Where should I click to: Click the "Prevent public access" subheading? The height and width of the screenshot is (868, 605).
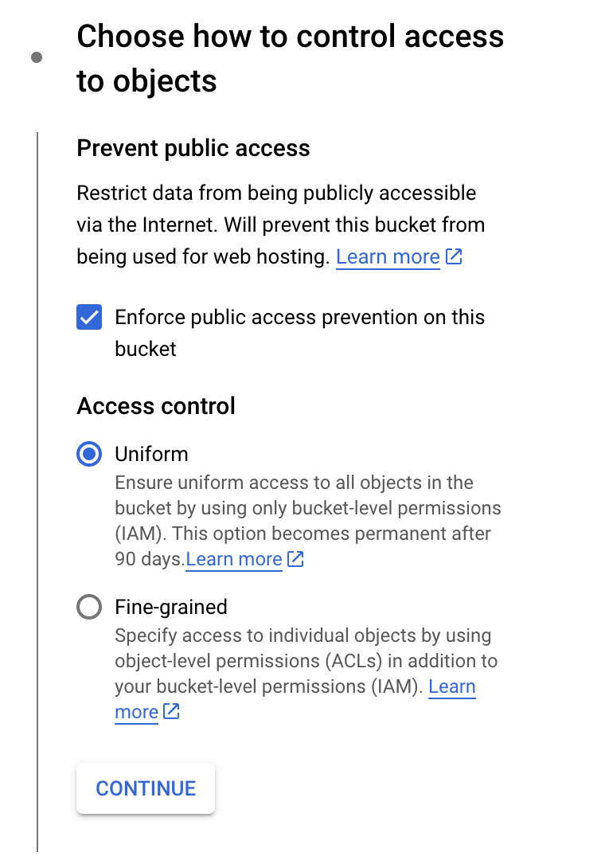pos(193,148)
